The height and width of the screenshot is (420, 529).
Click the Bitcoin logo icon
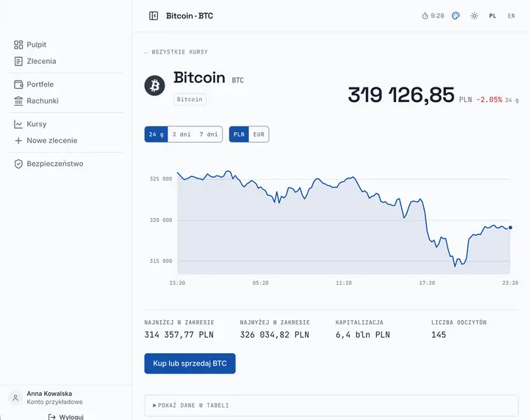154,86
